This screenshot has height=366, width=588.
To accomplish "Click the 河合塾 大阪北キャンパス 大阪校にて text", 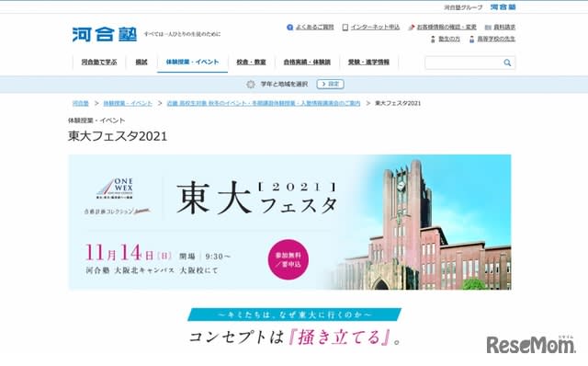I will 152,270.
